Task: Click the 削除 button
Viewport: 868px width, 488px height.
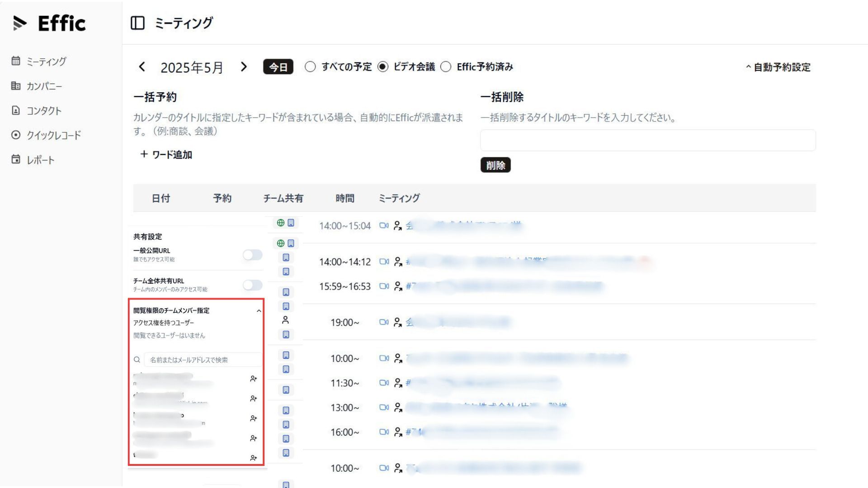Action: [x=495, y=165]
